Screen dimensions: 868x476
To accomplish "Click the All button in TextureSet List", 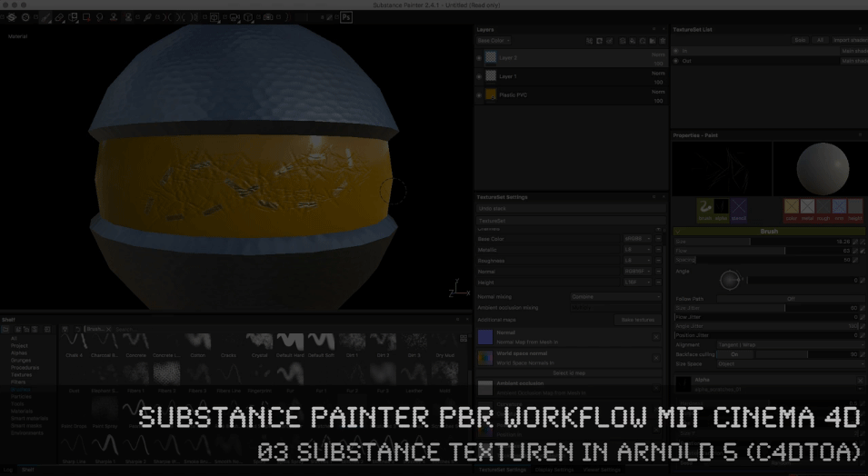I will coord(821,40).
